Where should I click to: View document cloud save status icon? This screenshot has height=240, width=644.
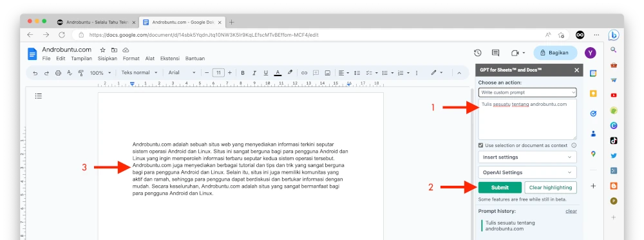(x=126, y=50)
